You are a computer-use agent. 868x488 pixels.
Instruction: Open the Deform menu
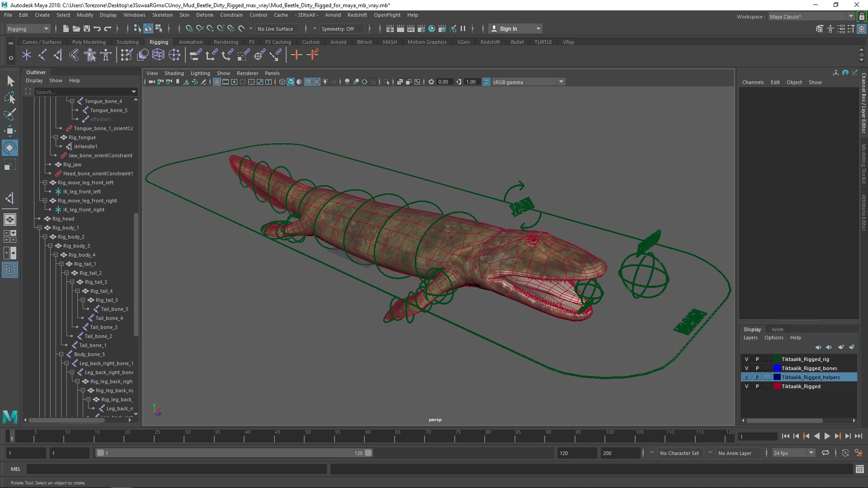click(x=204, y=15)
